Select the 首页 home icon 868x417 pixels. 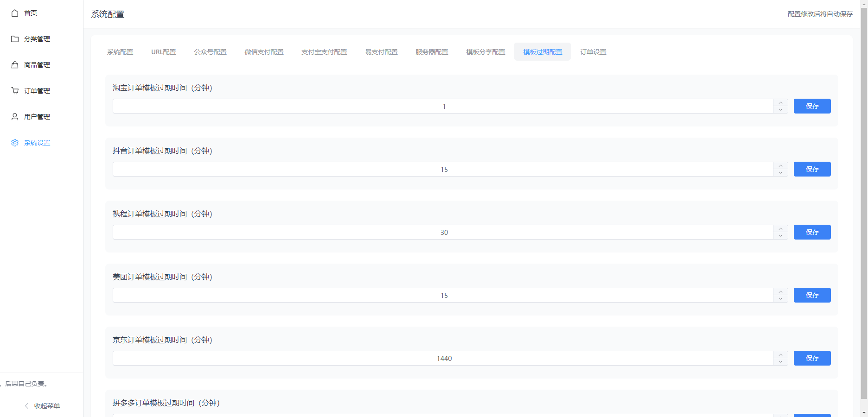click(14, 13)
